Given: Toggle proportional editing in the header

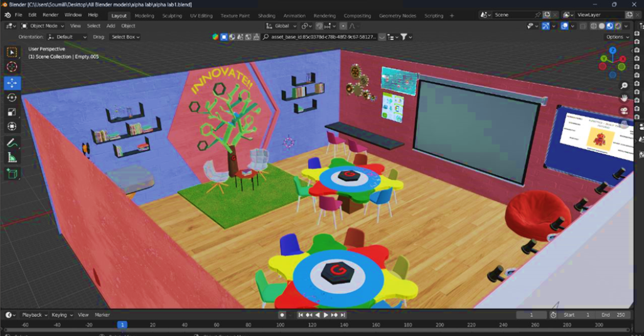Looking at the screenshot, I should point(343,26).
